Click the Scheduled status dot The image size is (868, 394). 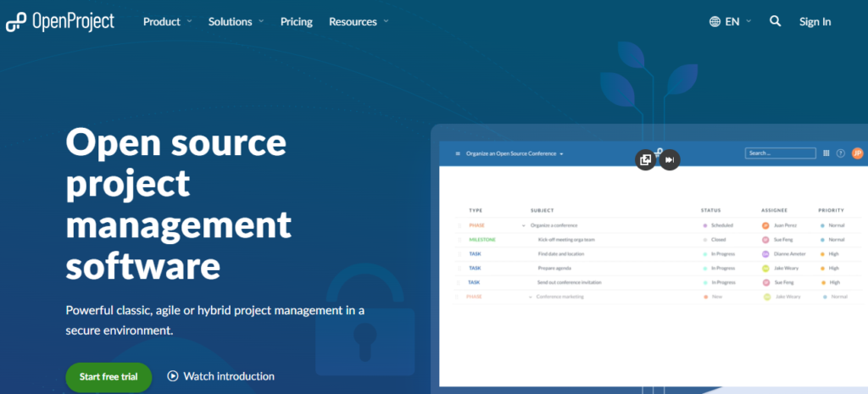(704, 225)
